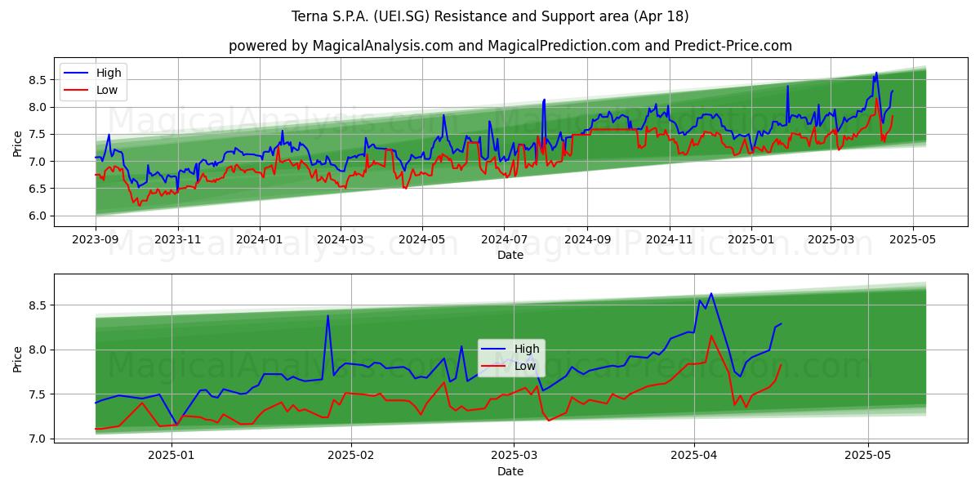Click the '8.0' price tick on bottom chart
980x490 pixels.
[x=39, y=350]
